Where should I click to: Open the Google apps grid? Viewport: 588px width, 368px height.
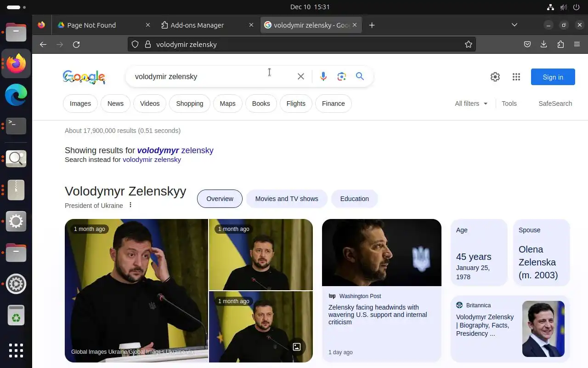[x=516, y=77]
